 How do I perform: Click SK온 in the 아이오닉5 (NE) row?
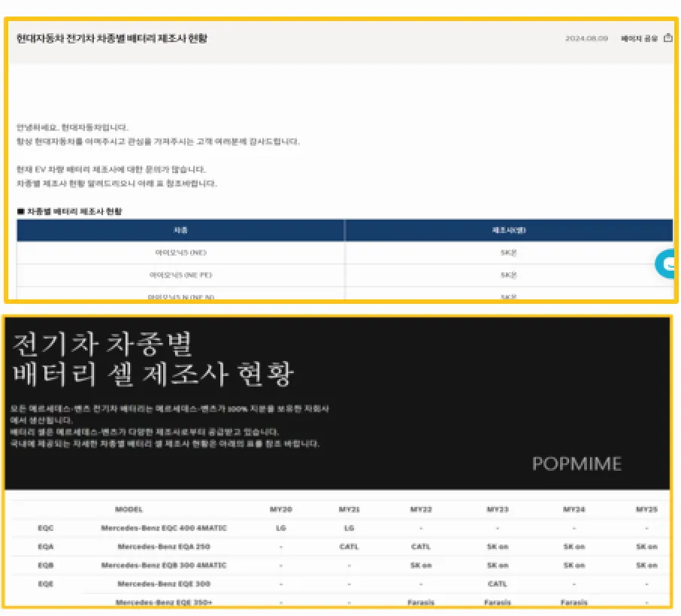[x=509, y=253]
